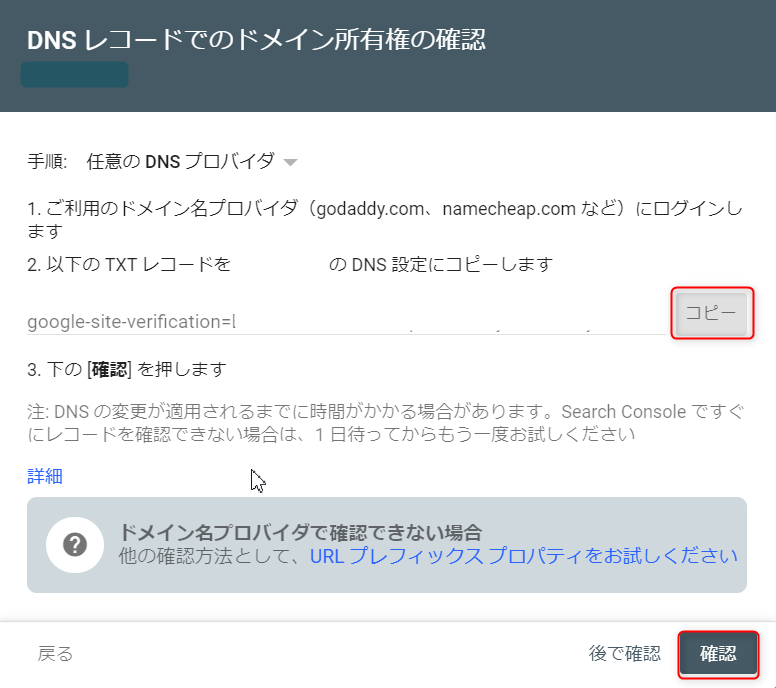Choose 後で確認 to verify later
This screenshot has height=688, width=776.
click(x=624, y=654)
